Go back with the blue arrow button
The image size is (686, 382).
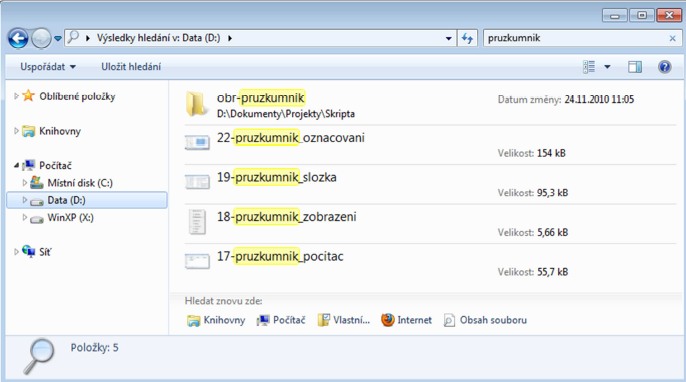click(x=18, y=39)
